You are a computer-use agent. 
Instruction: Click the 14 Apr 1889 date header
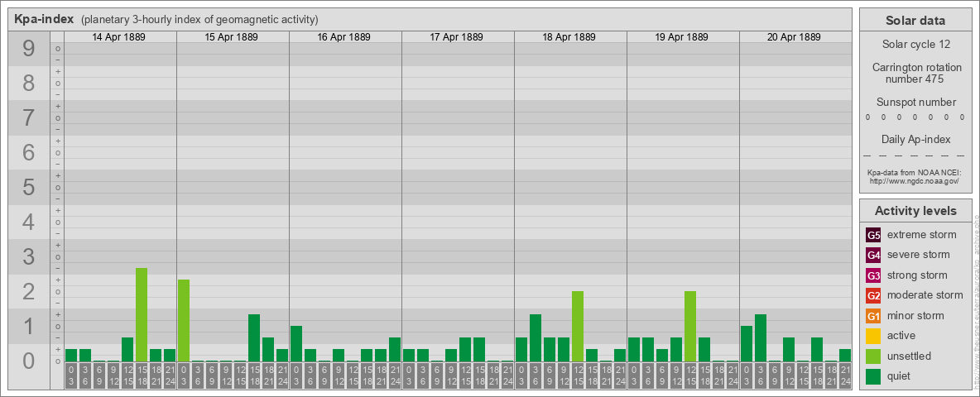point(118,37)
